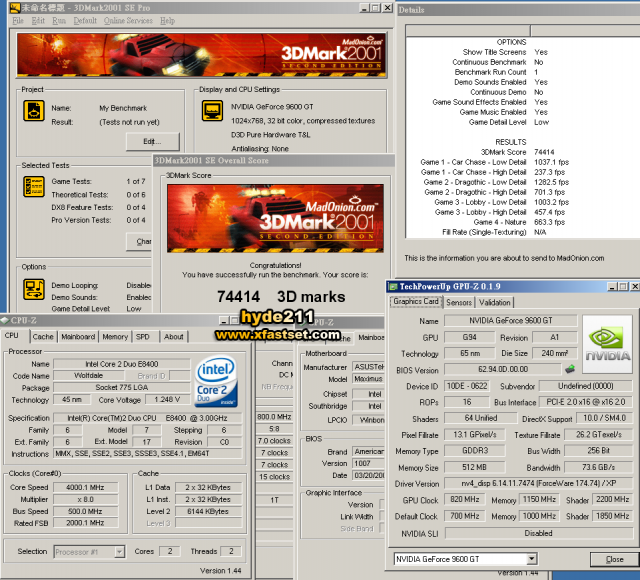This screenshot has width=640, height=580.
Task: Click the Display and CPU Settings monitor icon
Action: [x=212, y=111]
